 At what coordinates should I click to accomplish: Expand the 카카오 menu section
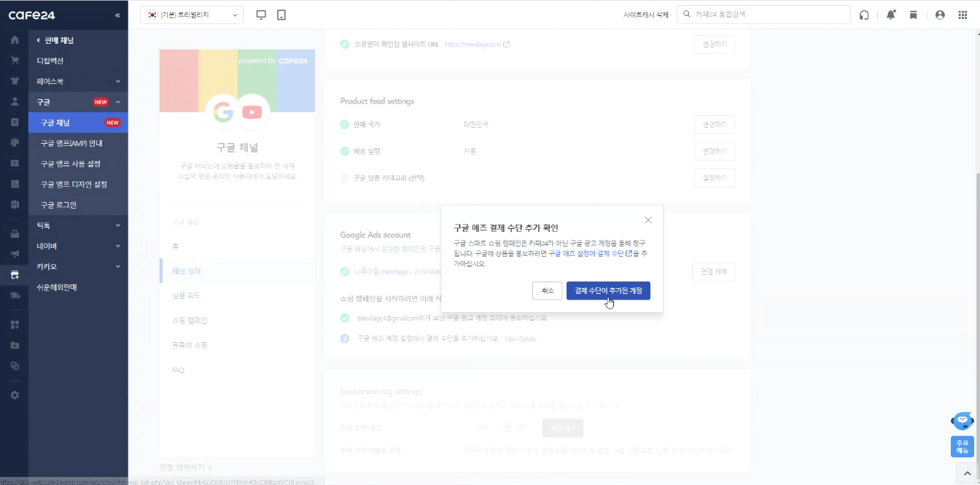coord(78,266)
